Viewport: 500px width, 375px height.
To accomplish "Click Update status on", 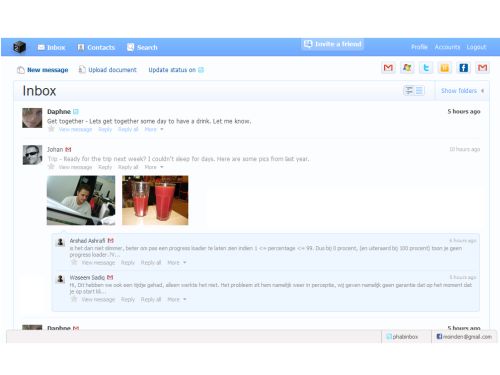I will click(x=172, y=70).
